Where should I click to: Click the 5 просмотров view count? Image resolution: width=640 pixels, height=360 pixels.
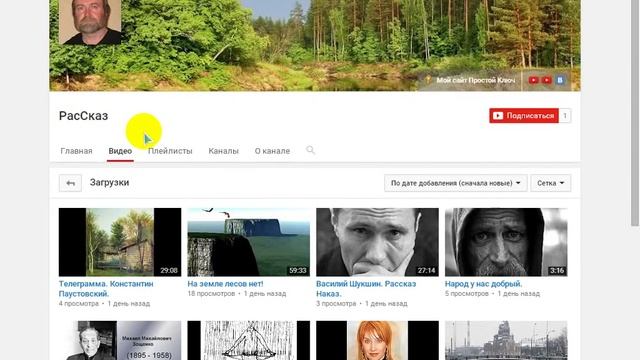click(467, 294)
